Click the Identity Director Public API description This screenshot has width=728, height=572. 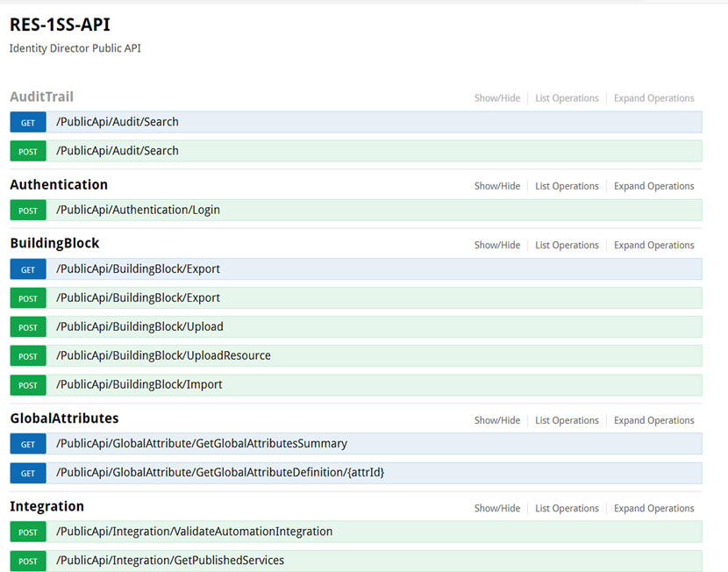click(75, 48)
